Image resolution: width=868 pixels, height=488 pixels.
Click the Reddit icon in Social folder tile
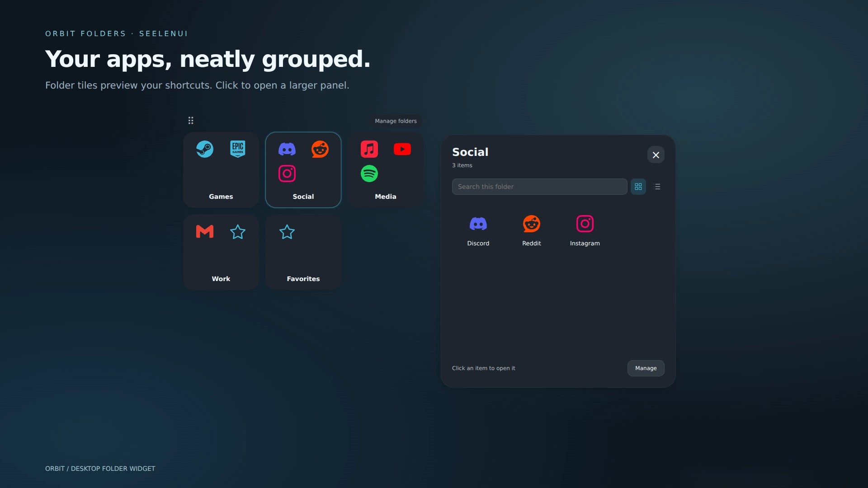point(320,149)
